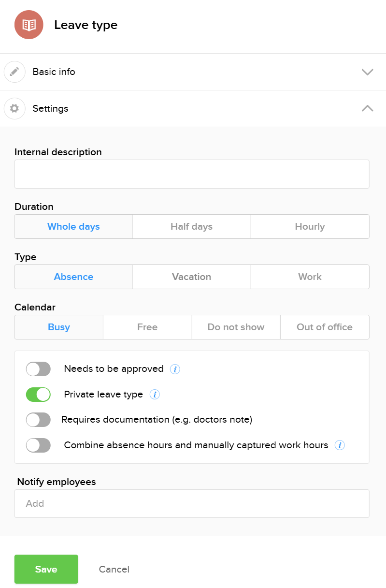Screen dimensions: 386x588
Task: Enable combining absence hours with work hours
Action: point(38,445)
